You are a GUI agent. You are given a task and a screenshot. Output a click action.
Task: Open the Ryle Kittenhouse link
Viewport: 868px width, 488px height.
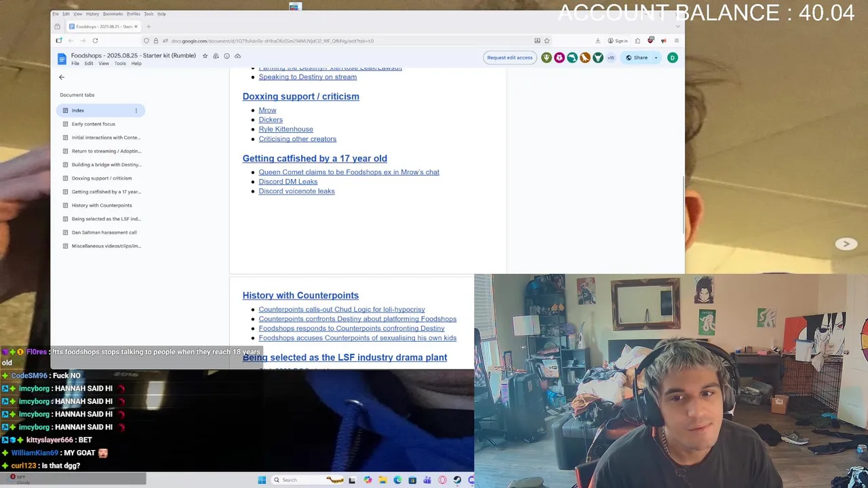click(x=285, y=129)
